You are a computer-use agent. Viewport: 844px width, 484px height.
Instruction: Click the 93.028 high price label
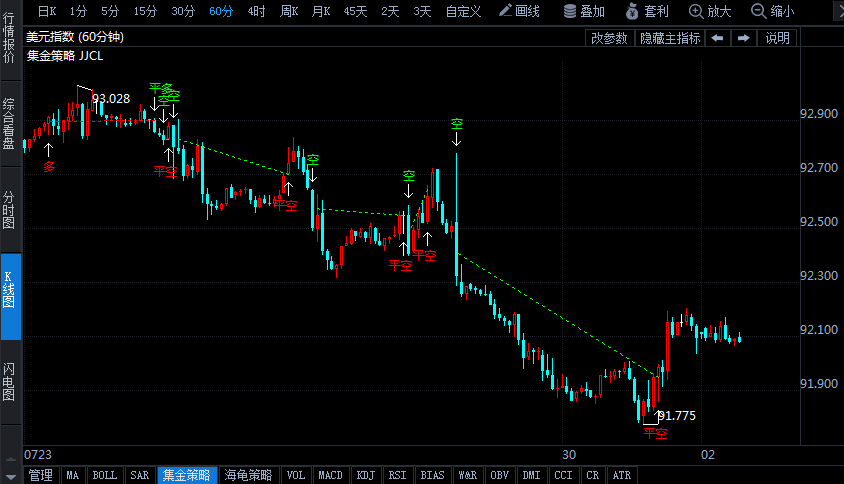[111, 99]
